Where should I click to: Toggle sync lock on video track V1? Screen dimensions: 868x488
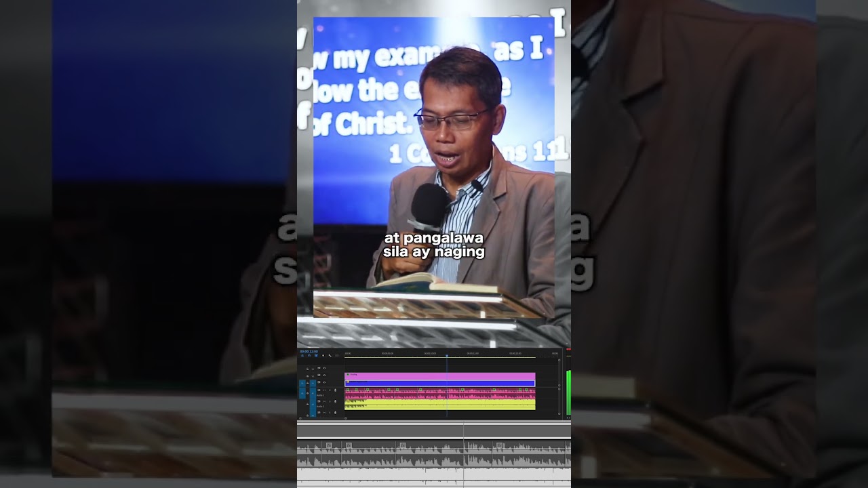pos(319,383)
